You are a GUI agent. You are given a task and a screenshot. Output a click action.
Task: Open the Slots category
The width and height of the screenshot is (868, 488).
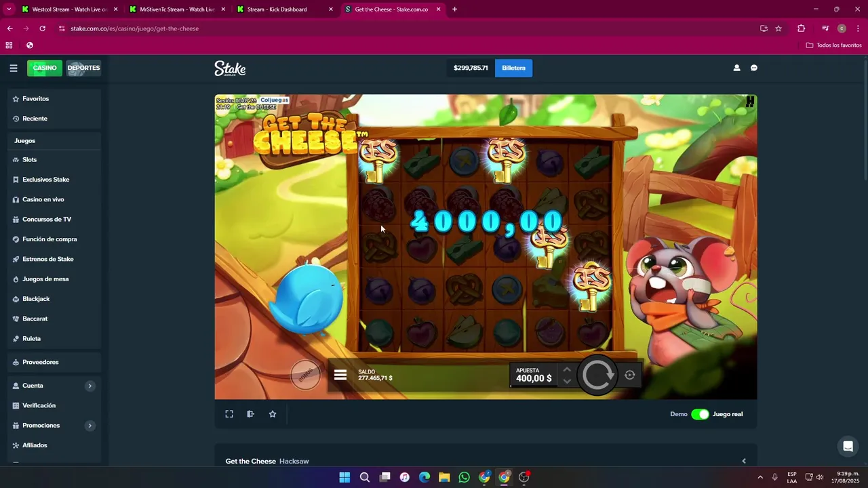coord(54,160)
